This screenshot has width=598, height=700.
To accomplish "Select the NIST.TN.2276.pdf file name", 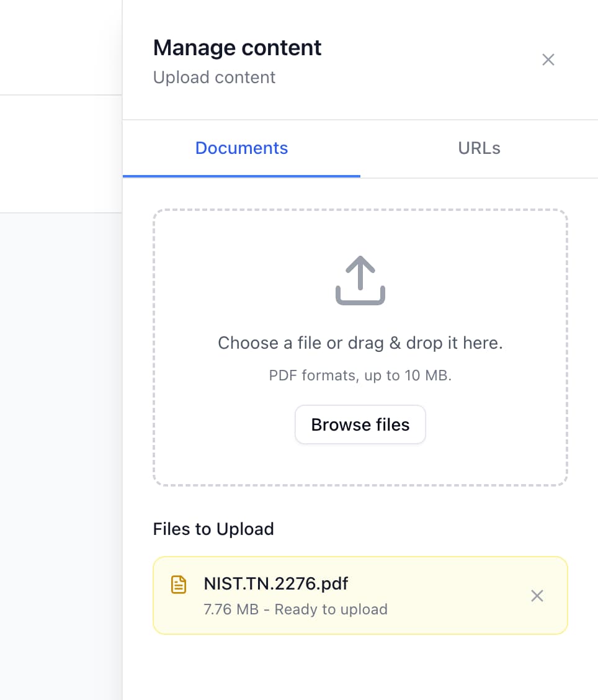I will point(276,584).
